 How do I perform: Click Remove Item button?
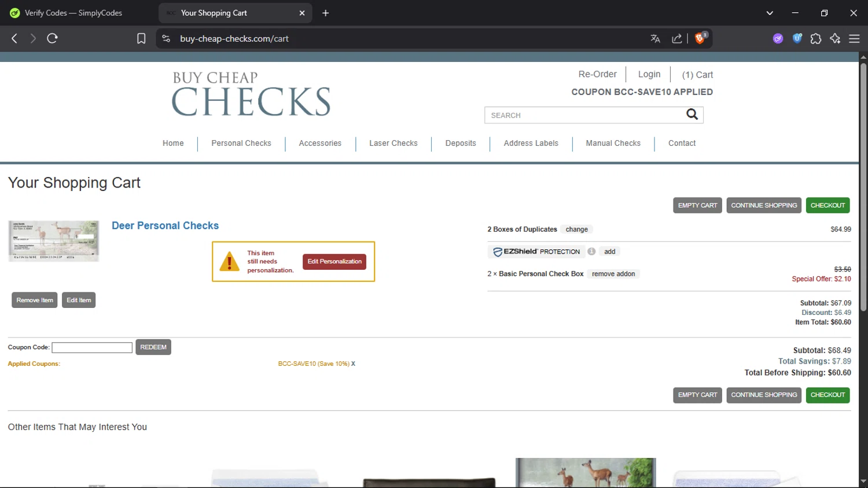tap(35, 300)
